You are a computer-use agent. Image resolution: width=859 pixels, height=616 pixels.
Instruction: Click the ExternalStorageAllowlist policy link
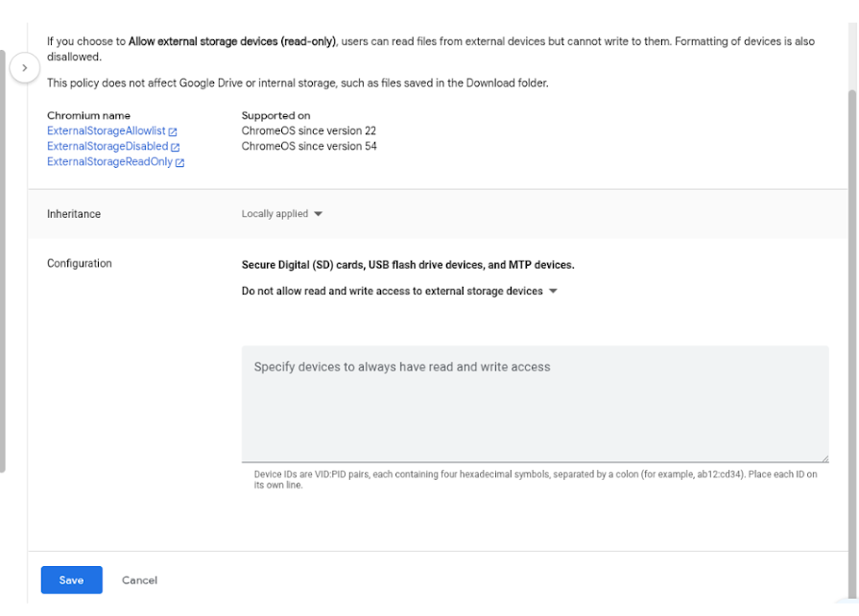tap(107, 130)
